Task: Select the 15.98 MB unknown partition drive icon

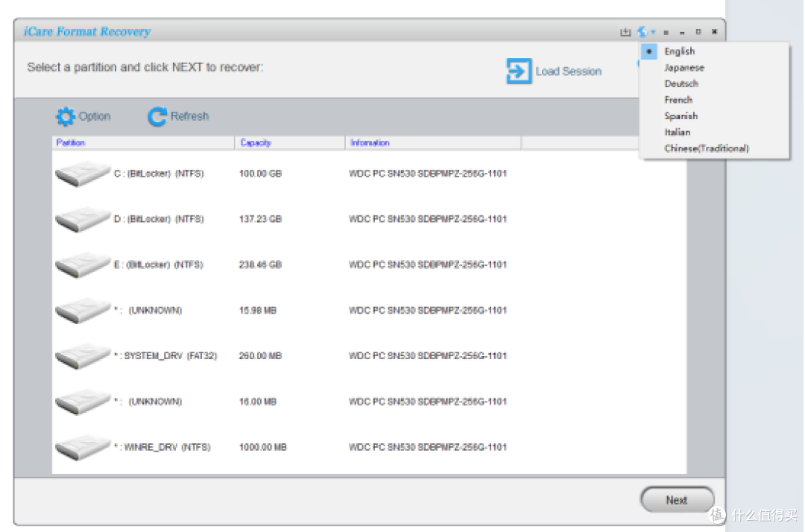Action: click(82, 311)
